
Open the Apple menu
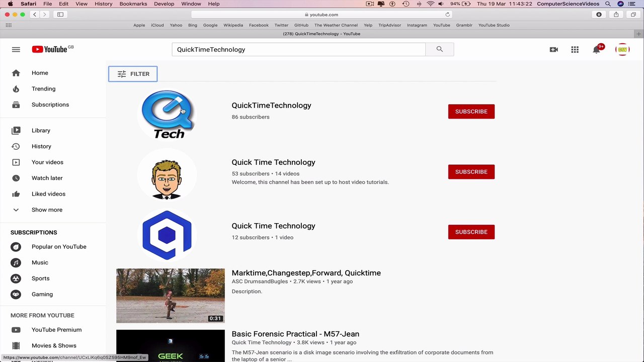pos(10,4)
